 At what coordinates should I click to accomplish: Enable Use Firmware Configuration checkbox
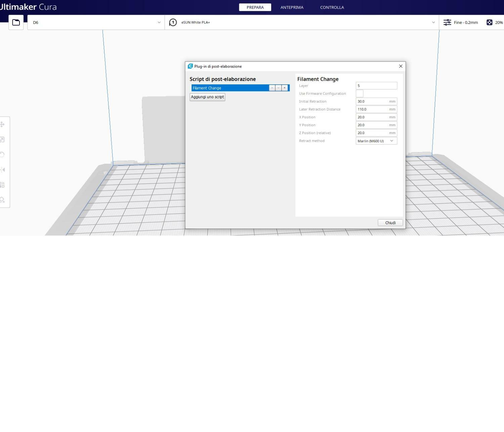point(360,93)
